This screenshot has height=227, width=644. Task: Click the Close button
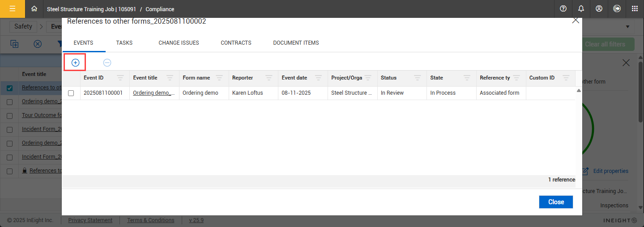[x=556, y=202]
